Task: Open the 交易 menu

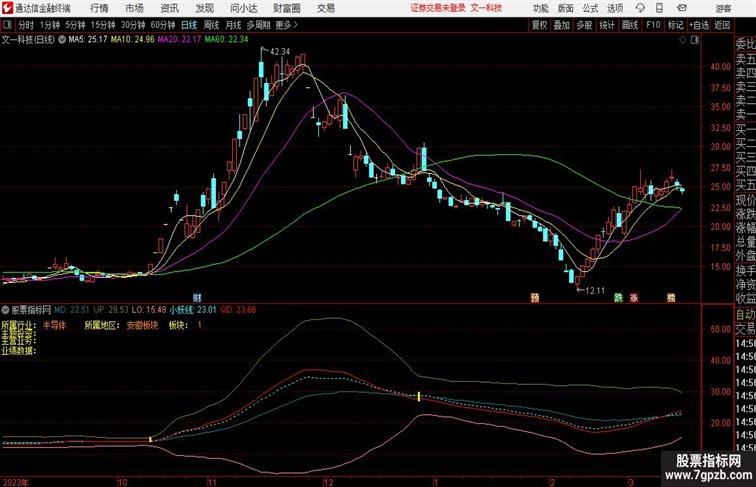Action: click(x=325, y=8)
